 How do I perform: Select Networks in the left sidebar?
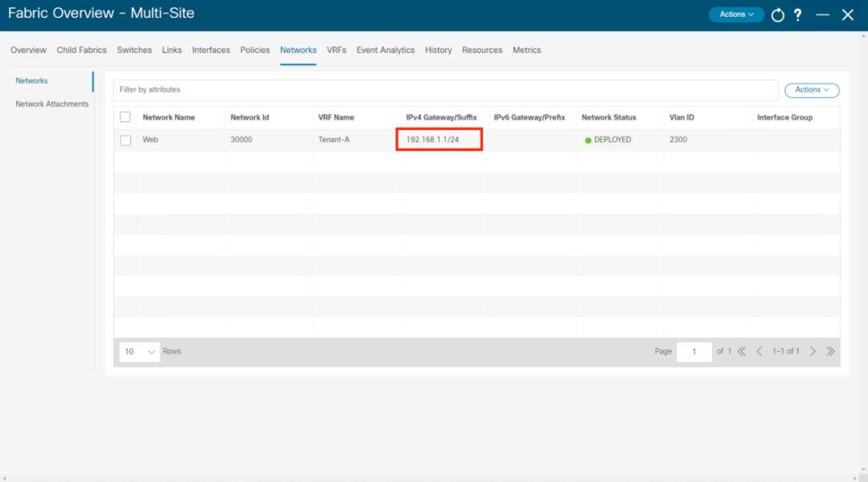click(31, 81)
